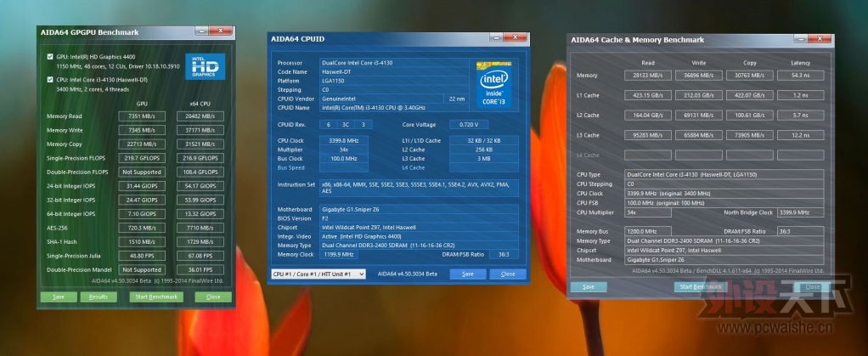This screenshot has width=868, height=356.
Task: Click the green Close button in GPGPU window
Action: point(213,297)
